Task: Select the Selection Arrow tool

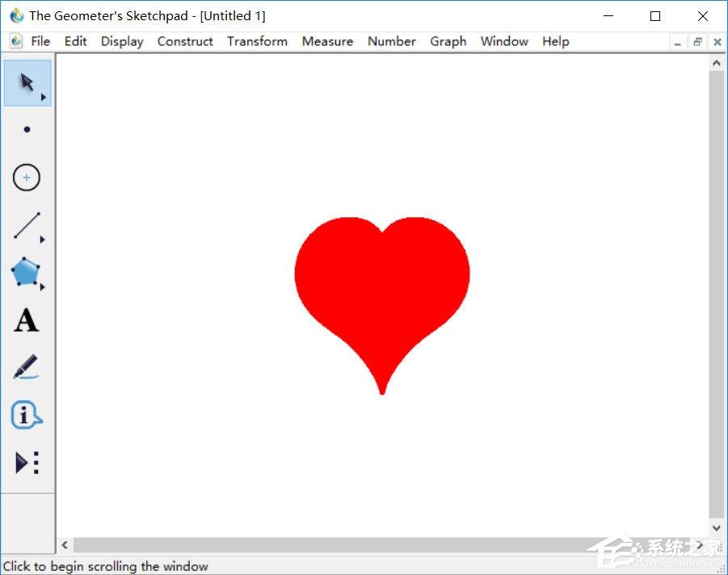Action: click(27, 82)
